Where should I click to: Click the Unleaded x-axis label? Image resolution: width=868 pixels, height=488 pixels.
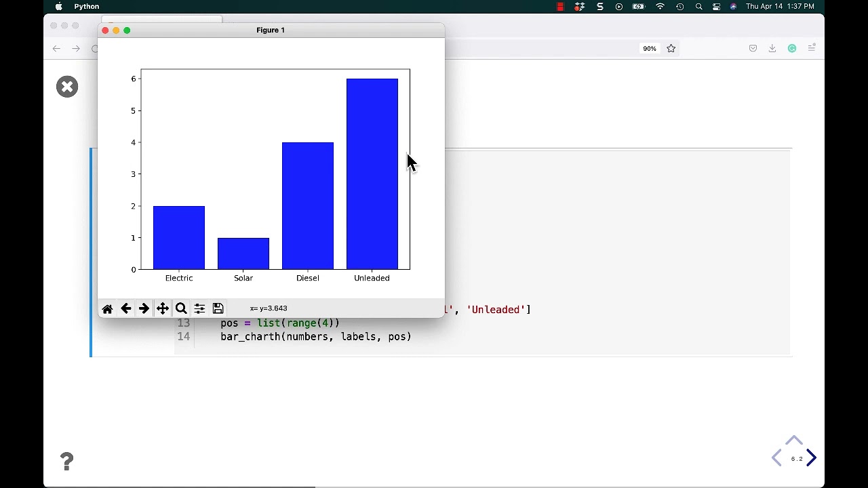click(372, 278)
